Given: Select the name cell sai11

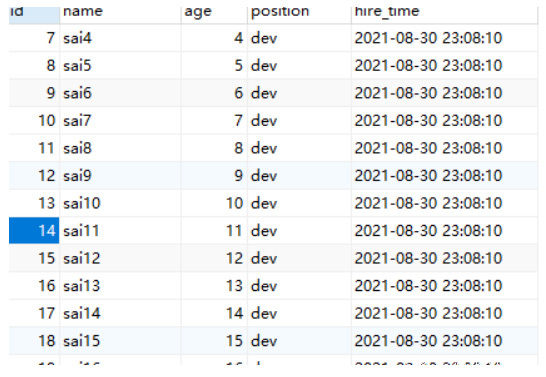Looking at the screenshot, I should coord(120,230).
